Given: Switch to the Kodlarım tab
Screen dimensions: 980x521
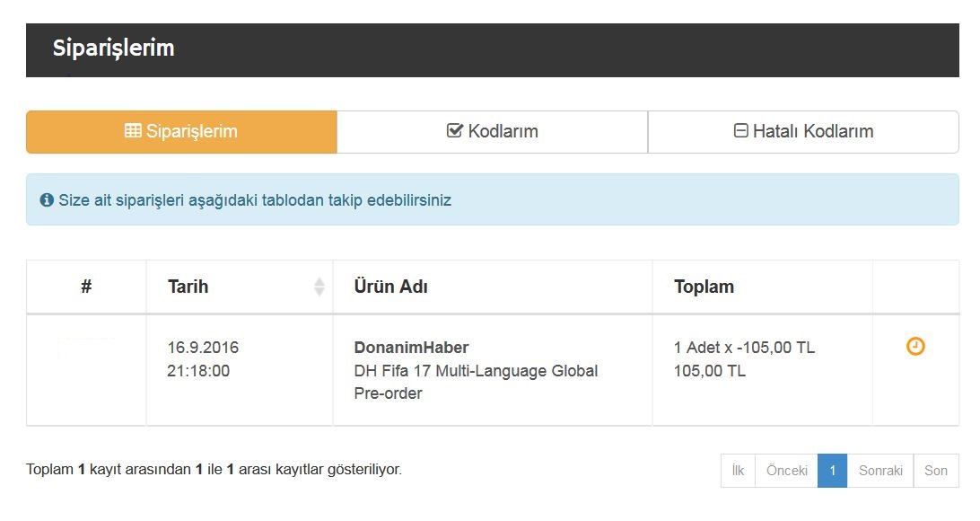Looking at the screenshot, I should coord(492,132).
